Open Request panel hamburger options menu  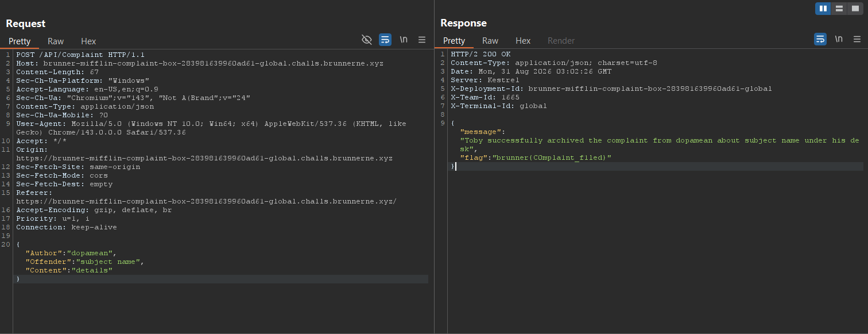click(422, 40)
